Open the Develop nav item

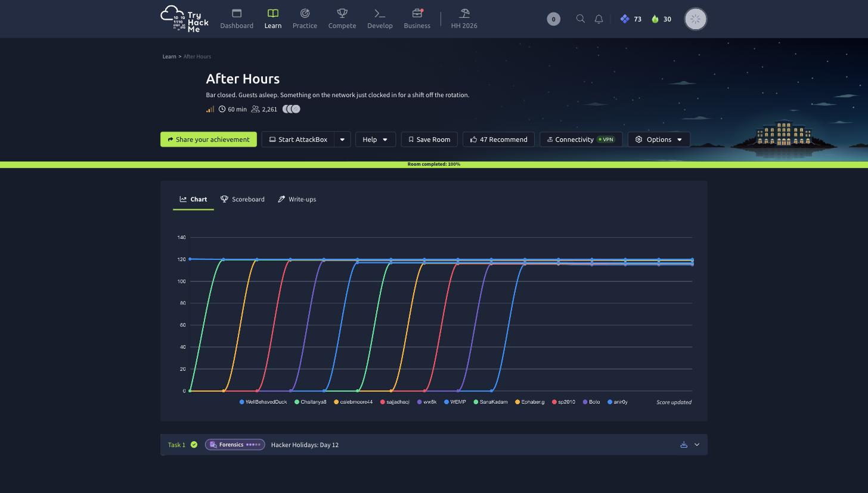click(x=380, y=18)
